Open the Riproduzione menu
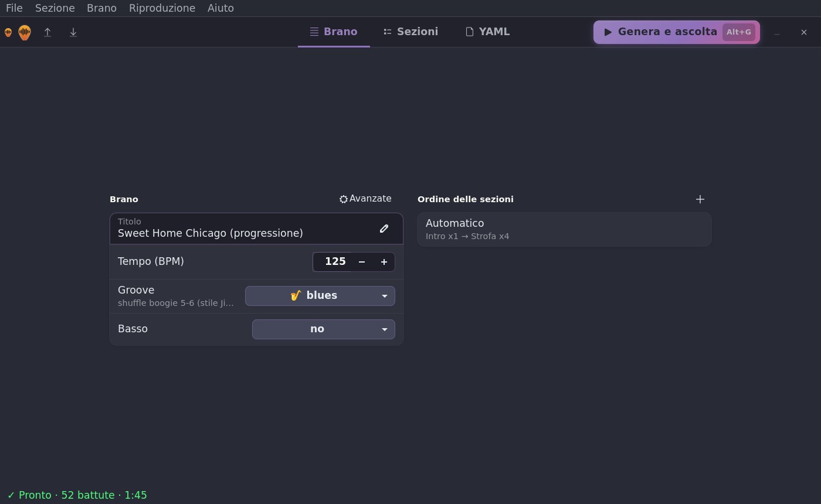The image size is (821, 504). pos(162,8)
